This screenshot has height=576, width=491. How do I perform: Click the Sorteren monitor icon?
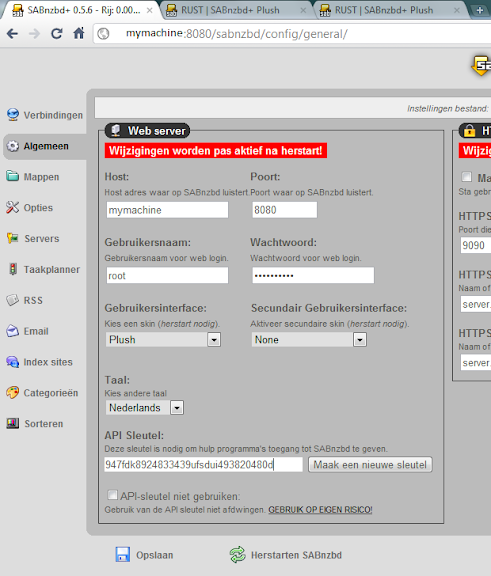tap(12, 424)
